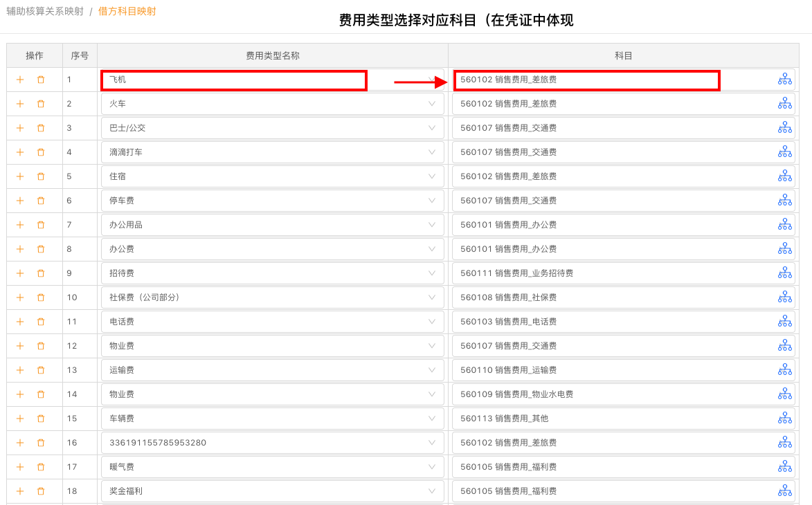Add a row after row 16
Image resolution: width=812 pixels, height=505 pixels.
[x=20, y=443]
